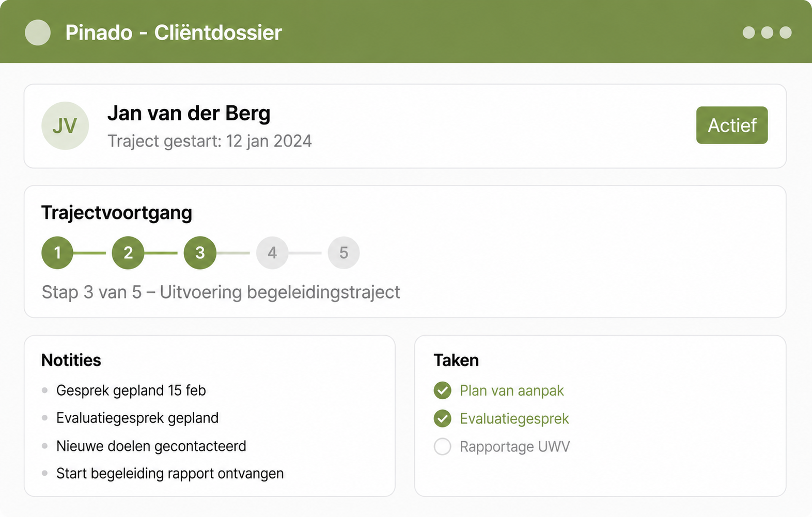Open the note Gesprek gepland 15 feb
The width and height of the screenshot is (812, 517).
pyautogui.click(x=131, y=390)
